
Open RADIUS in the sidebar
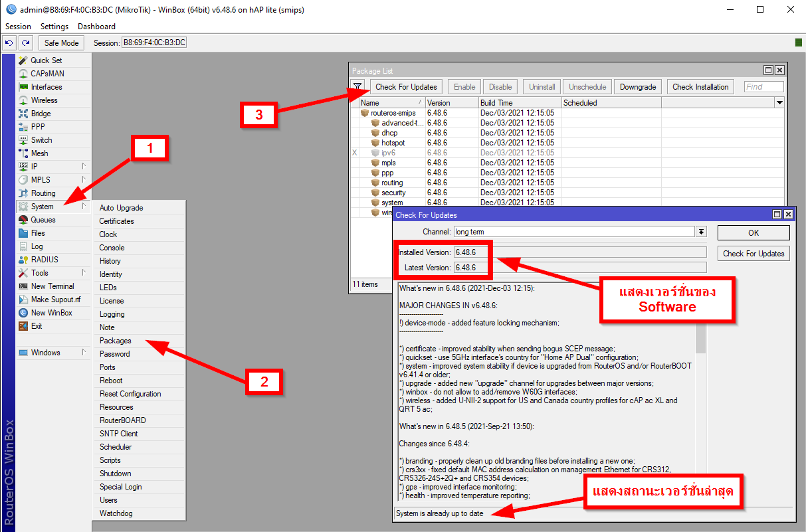coord(53,260)
